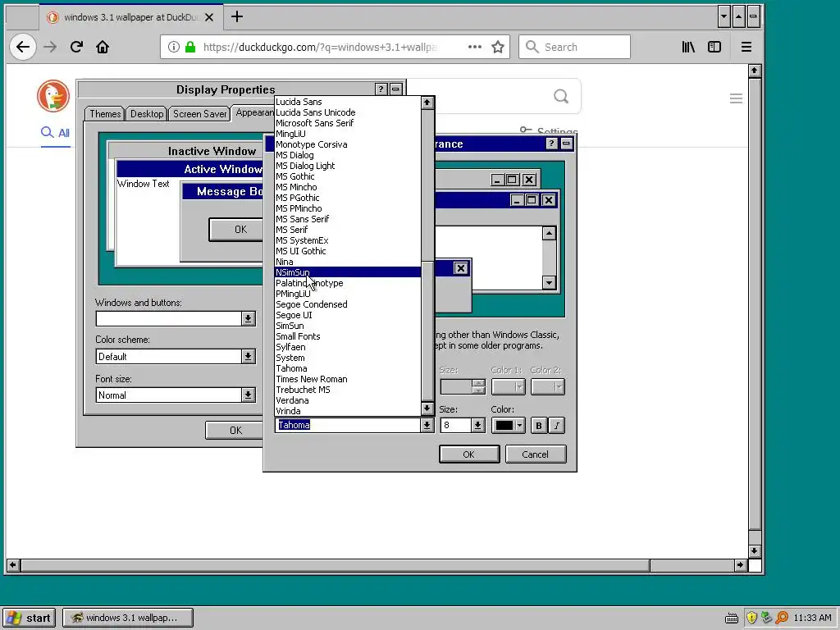Select Monotype Corsiva font
Screen dimensions: 840x630
347,144
